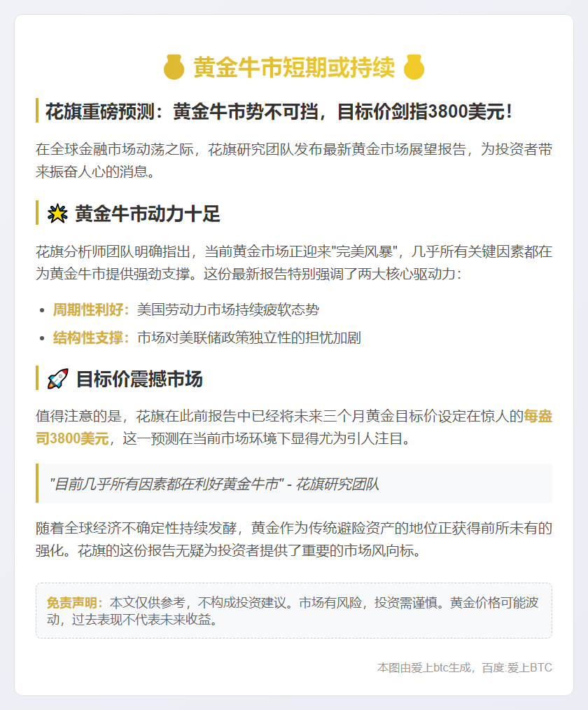Click the left money bag icon in title
The image size is (588, 710).
tap(174, 67)
